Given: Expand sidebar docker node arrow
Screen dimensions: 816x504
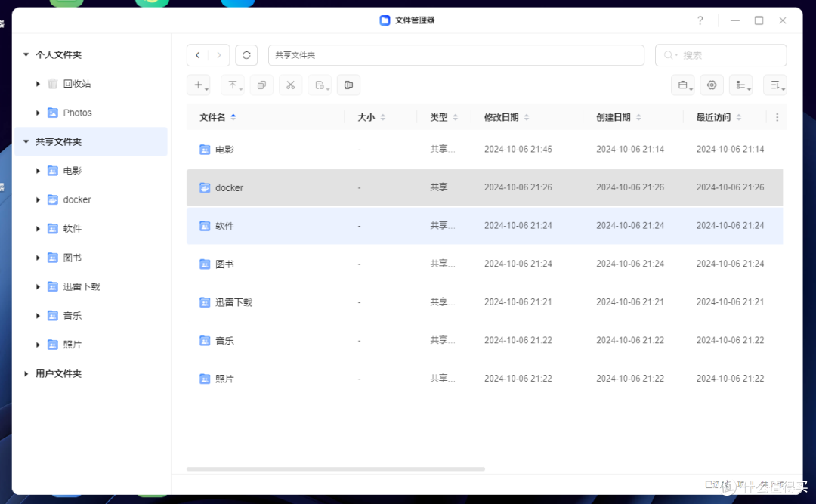Looking at the screenshot, I should coord(38,199).
